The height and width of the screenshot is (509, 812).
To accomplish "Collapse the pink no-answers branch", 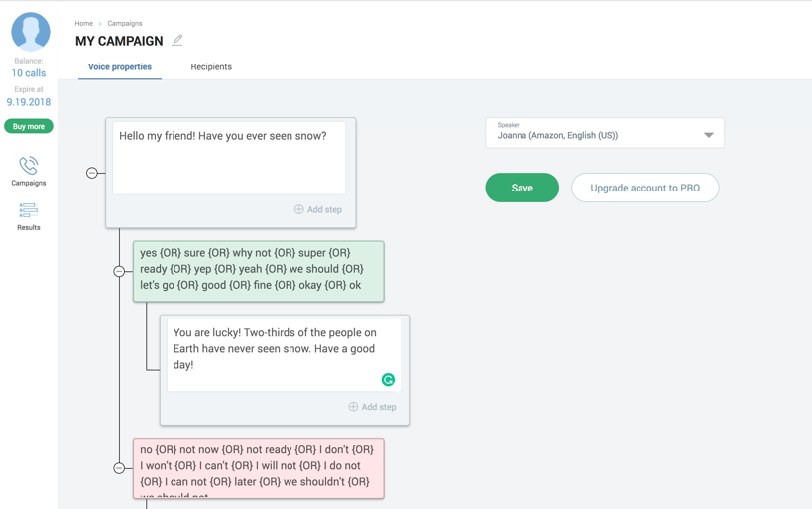I will pyautogui.click(x=119, y=468).
